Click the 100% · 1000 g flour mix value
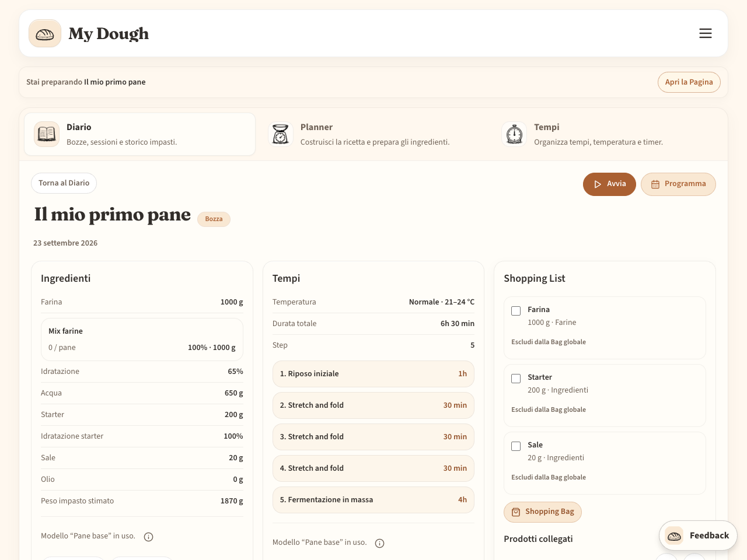 click(212, 348)
